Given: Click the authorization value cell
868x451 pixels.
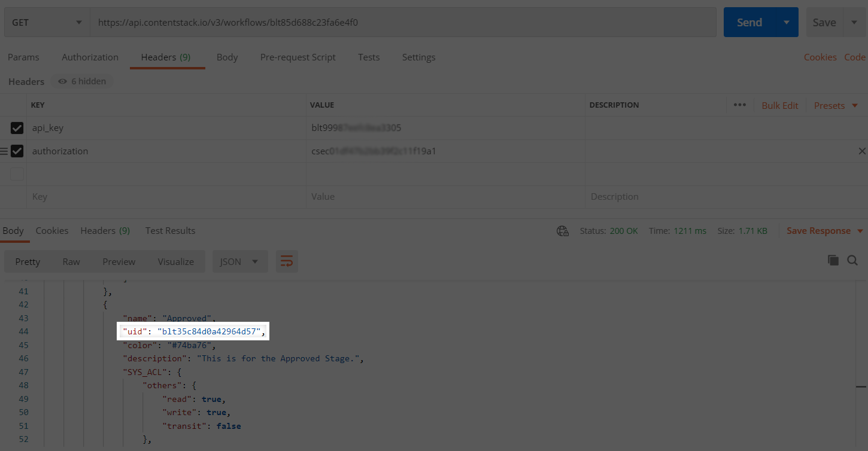Looking at the screenshot, I should coord(446,151).
